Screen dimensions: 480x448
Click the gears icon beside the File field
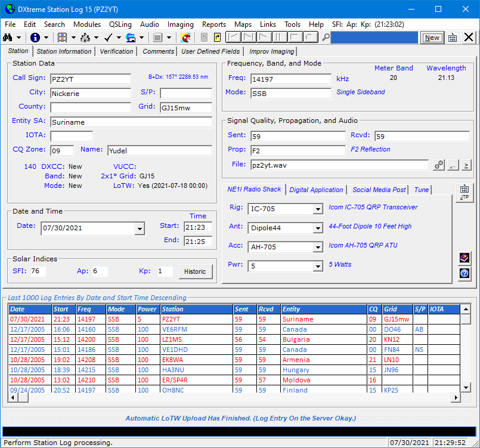coord(438,165)
